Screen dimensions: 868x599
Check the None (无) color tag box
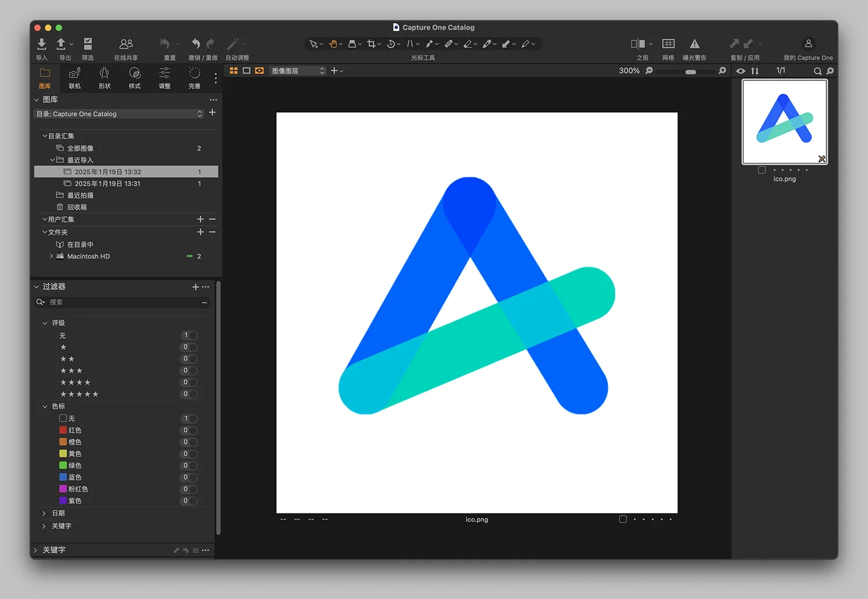tap(63, 418)
